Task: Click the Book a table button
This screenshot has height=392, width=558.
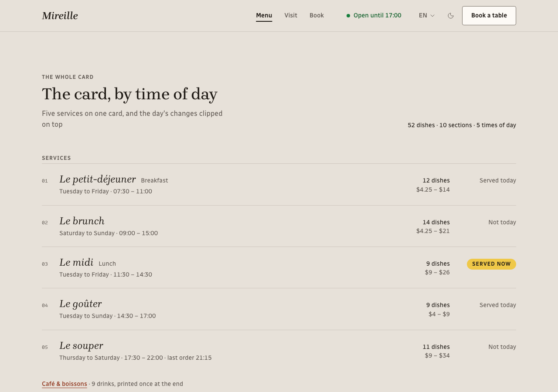Action: click(x=489, y=16)
